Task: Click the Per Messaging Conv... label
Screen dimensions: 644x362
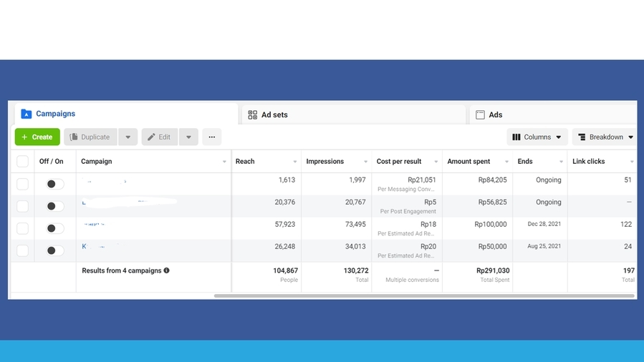Action: 406,190
